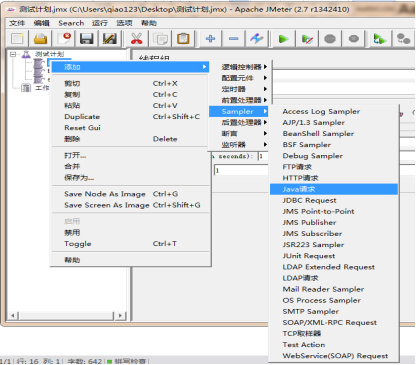Choose 打开... from the context menu
Screen dimensions: 416x365
click(130, 155)
